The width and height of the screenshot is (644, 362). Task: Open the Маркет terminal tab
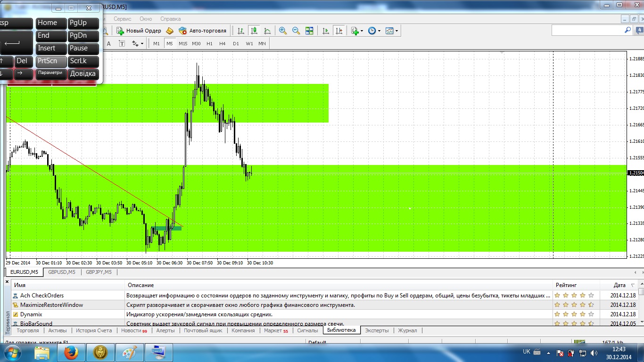[276, 330]
